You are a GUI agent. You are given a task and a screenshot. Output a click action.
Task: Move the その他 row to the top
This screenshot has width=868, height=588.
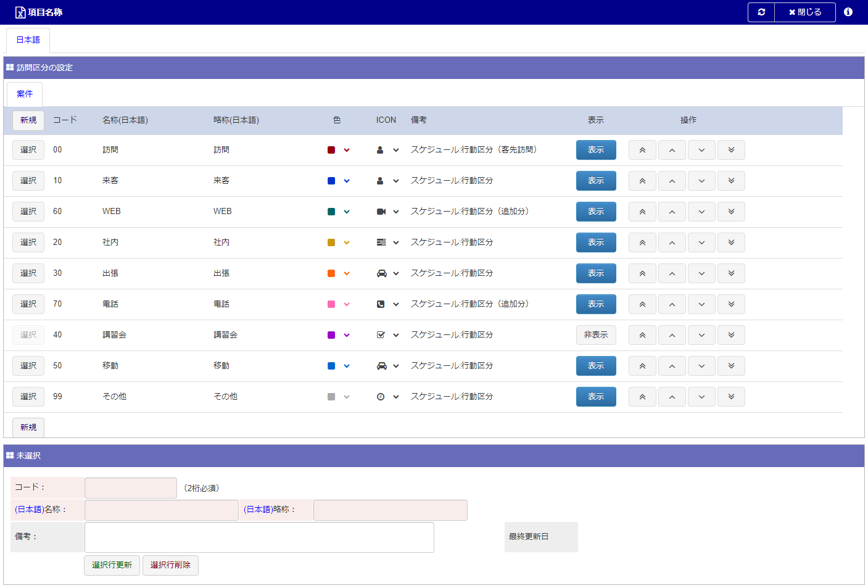pyautogui.click(x=642, y=397)
